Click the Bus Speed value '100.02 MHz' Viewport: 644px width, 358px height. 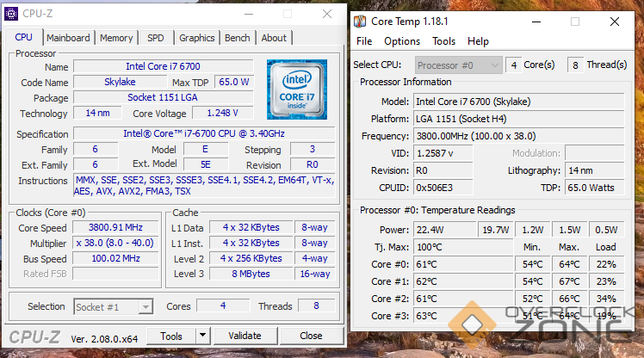tap(116, 259)
